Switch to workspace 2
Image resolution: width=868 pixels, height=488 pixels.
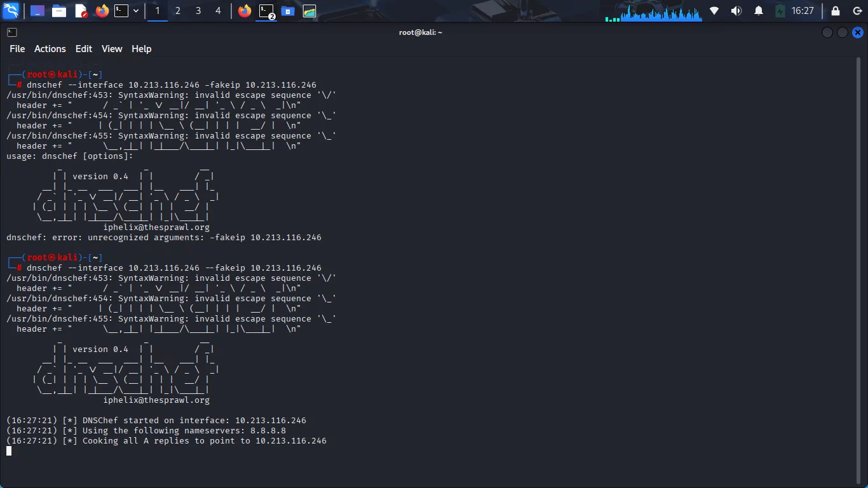178,11
